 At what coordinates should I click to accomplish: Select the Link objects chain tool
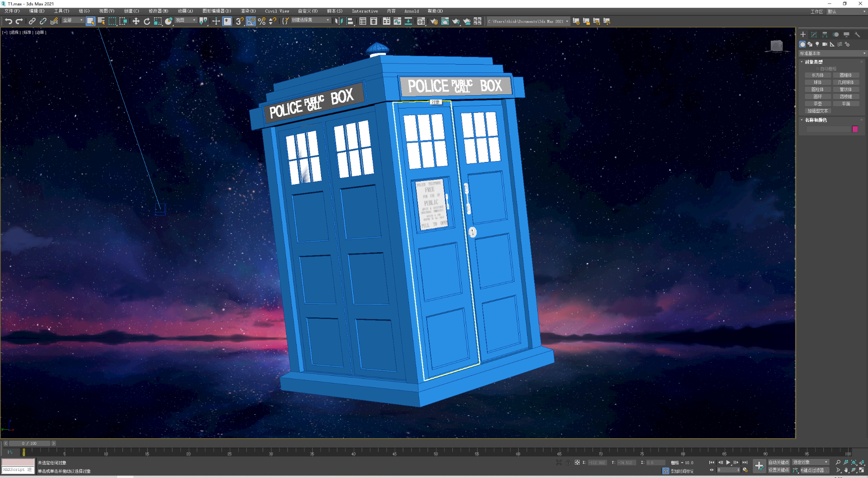pos(32,21)
